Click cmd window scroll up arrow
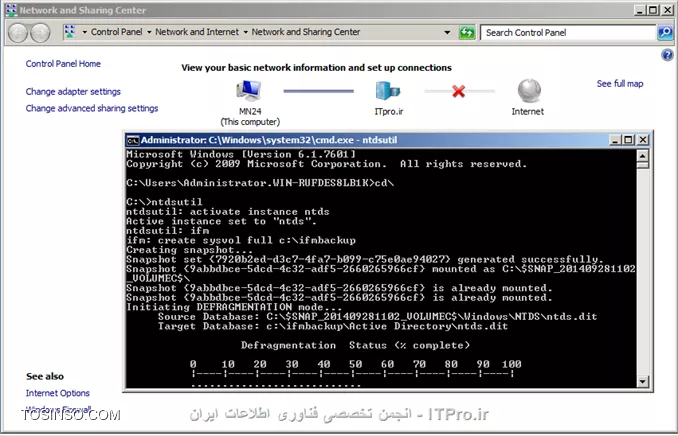Screen dimensions: 678x436 [x=643, y=156]
